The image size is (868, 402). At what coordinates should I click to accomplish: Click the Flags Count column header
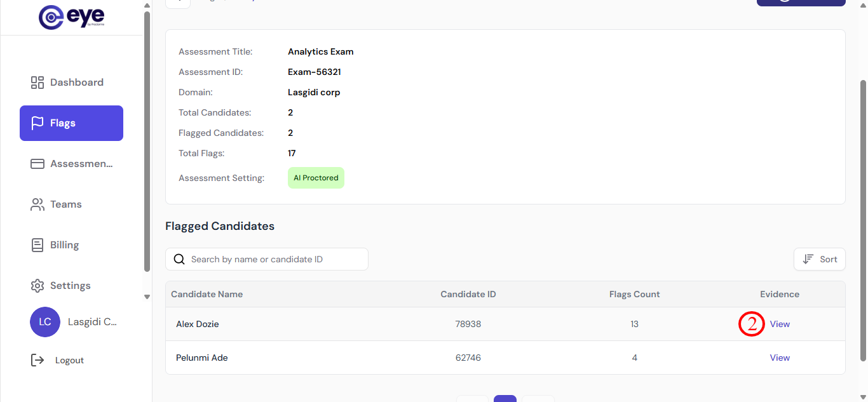[635, 294]
